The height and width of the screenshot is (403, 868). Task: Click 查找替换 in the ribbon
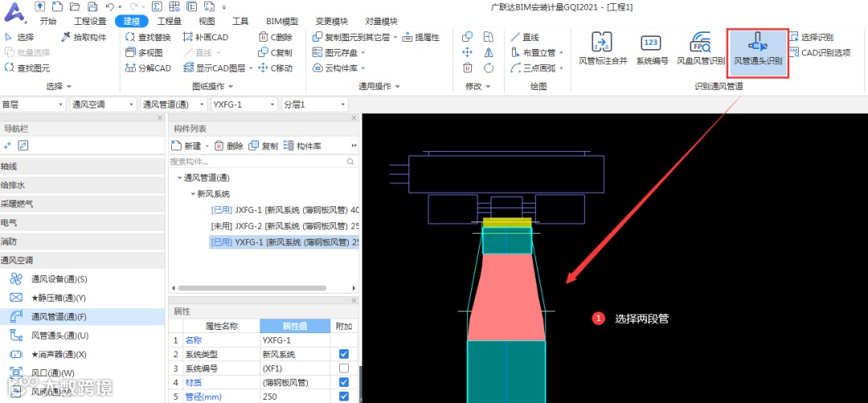click(x=148, y=37)
